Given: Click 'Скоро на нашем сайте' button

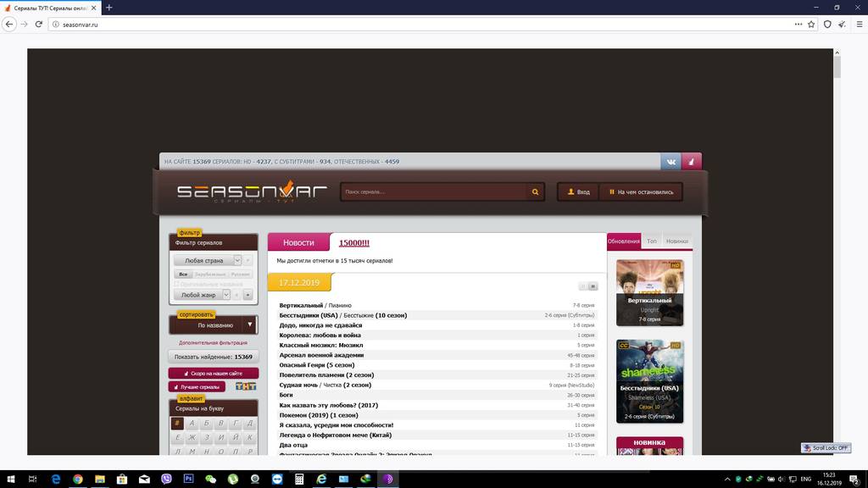Looking at the screenshot, I should (x=213, y=373).
